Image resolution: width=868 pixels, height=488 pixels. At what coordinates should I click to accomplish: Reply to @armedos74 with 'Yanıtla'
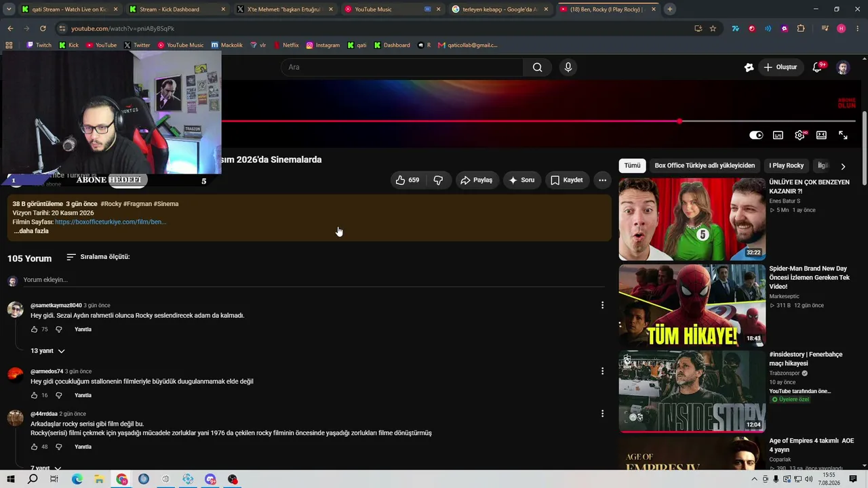point(83,395)
